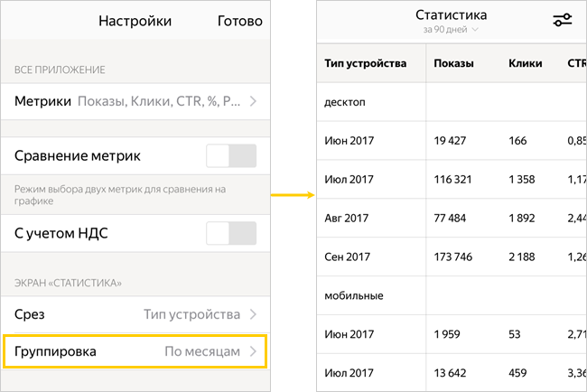
Task: Open the Метрики selection list
Action: pyautogui.click(x=135, y=101)
